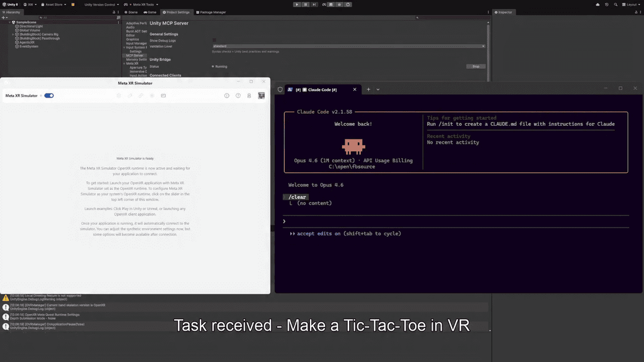Open Unity Version Control dropdown
The width and height of the screenshot is (644, 362).
pyautogui.click(x=101, y=4)
